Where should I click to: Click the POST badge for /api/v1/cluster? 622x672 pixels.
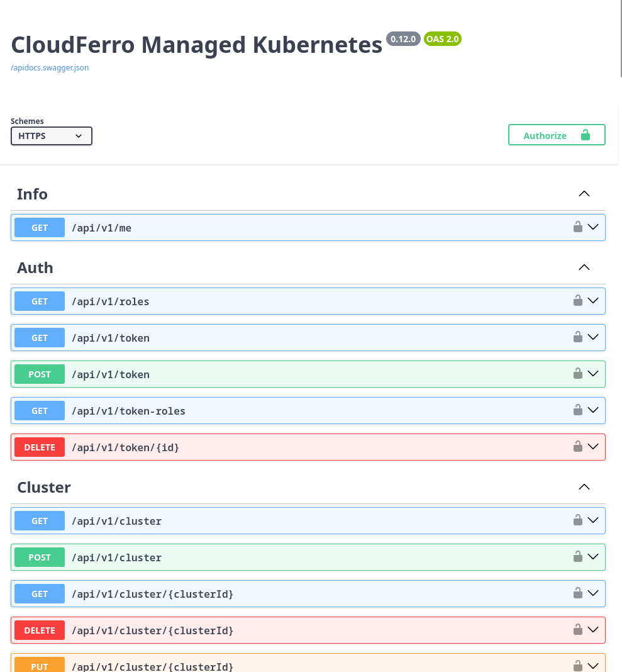(x=40, y=557)
